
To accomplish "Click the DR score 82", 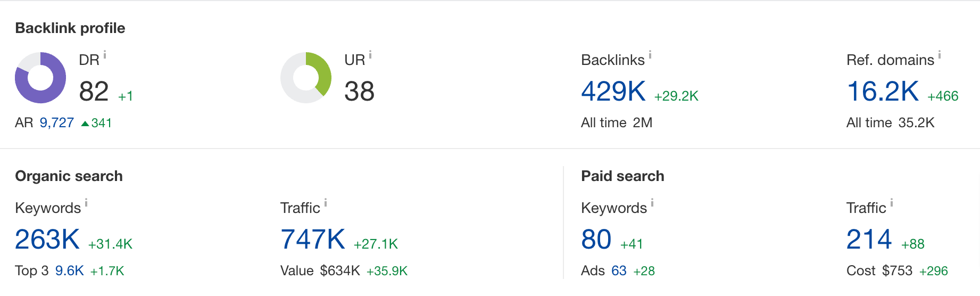I will tap(94, 92).
